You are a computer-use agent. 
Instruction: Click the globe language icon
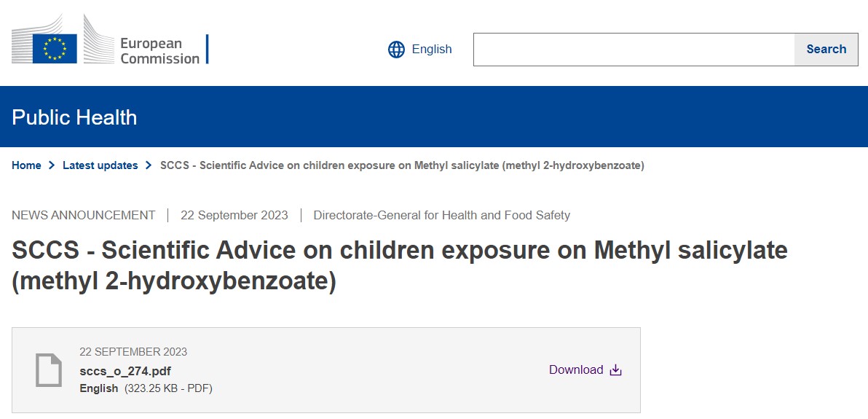click(396, 50)
